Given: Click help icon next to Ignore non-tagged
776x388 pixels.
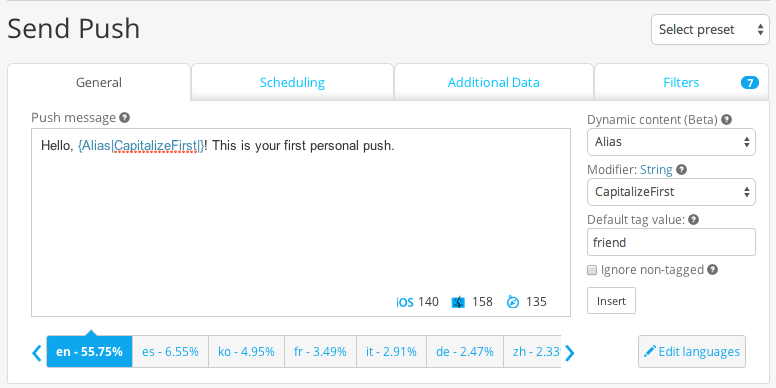Looking at the screenshot, I should [713, 270].
